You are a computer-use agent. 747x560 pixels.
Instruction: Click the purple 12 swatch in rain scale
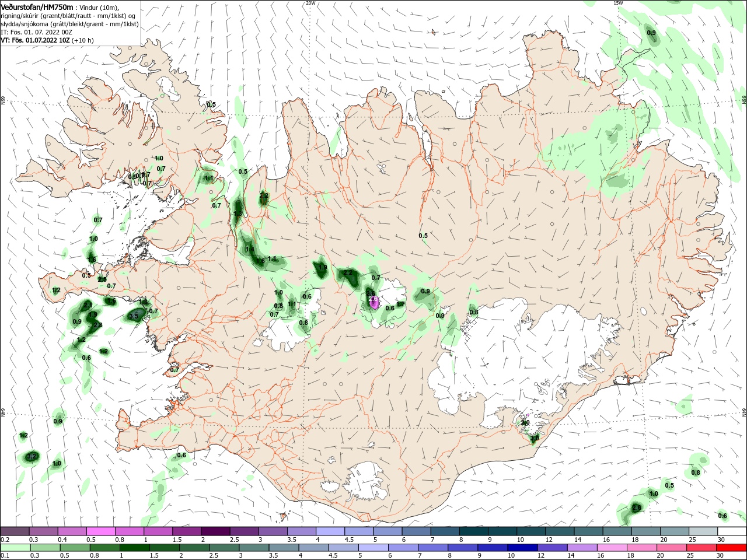552,548
